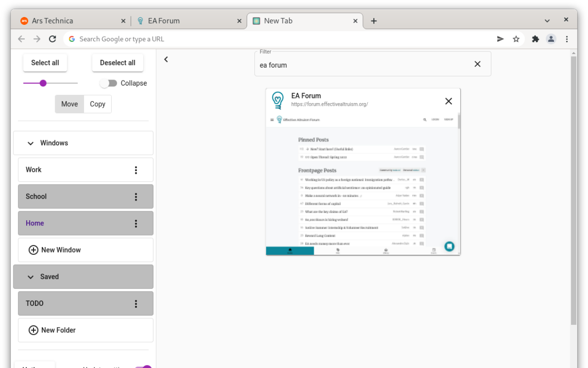Collapse the sidebar with the left chevron
The image size is (588, 368).
click(x=166, y=59)
